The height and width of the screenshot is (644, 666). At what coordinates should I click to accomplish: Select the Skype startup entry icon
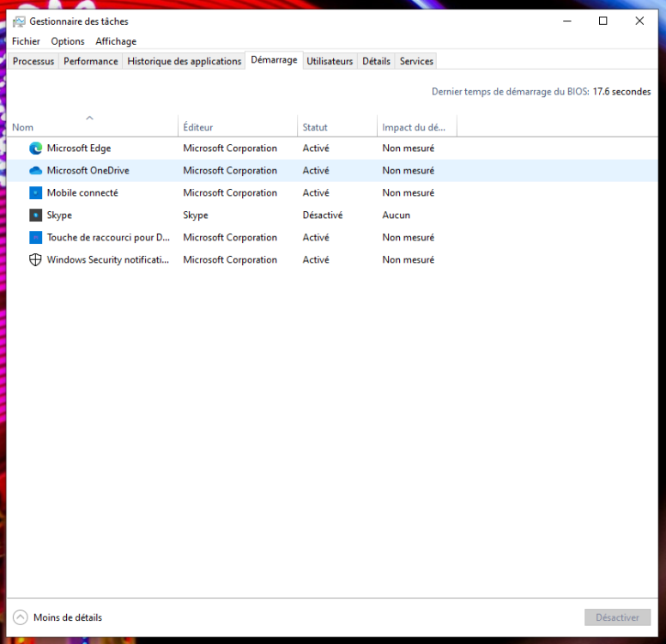click(x=36, y=215)
